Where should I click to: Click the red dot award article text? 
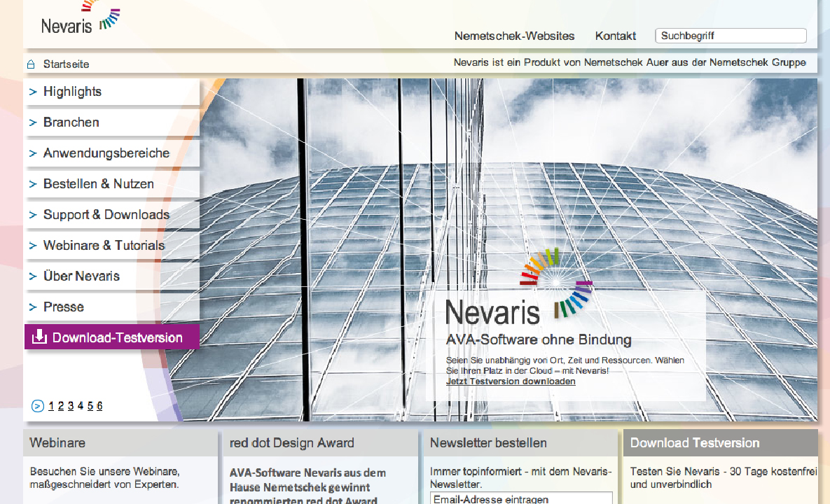[307, 486]
